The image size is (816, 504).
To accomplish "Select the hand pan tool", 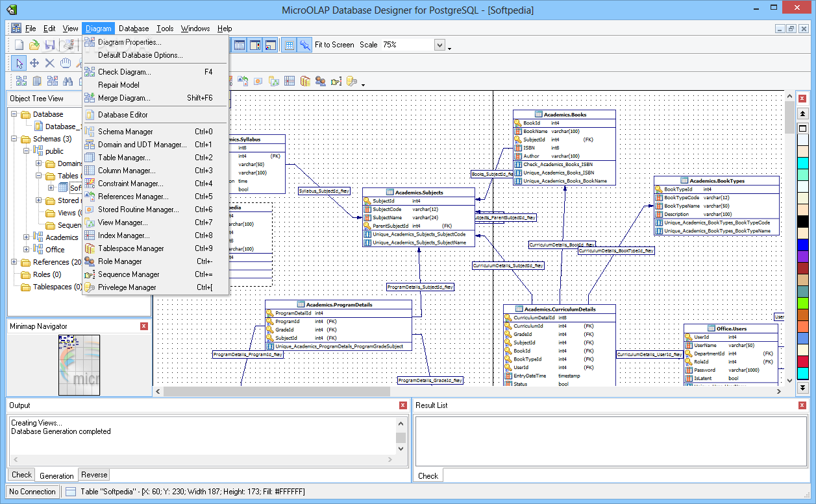I will (66, 63).
